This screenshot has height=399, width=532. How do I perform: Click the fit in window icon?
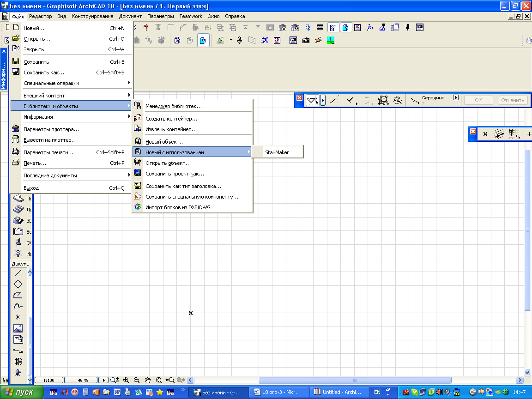[x=158, y=381]
